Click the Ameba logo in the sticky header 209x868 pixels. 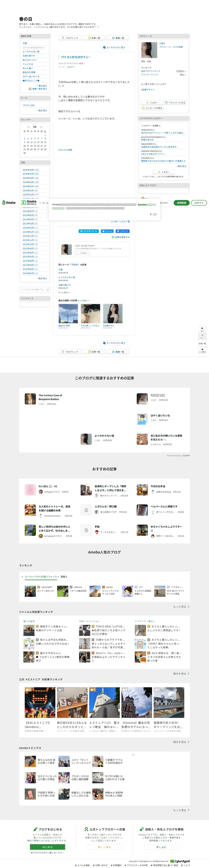9,202
